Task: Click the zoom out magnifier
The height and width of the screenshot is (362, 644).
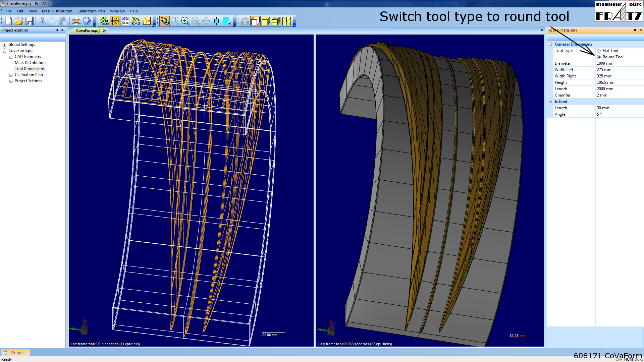Action: (196, 21)
